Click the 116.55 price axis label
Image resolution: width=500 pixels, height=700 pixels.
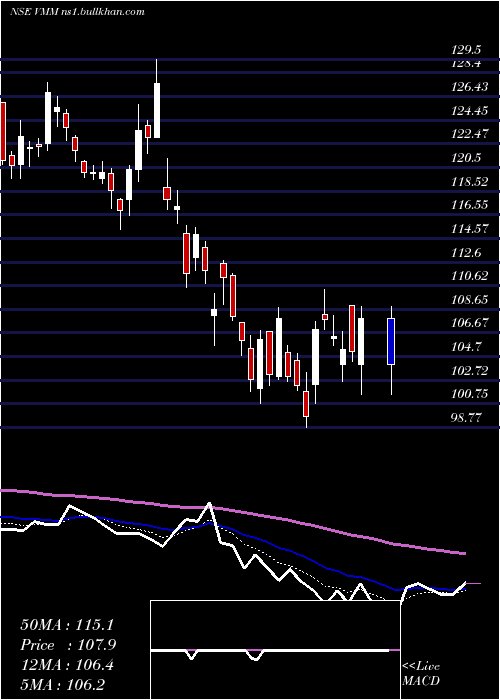(470, 205)
